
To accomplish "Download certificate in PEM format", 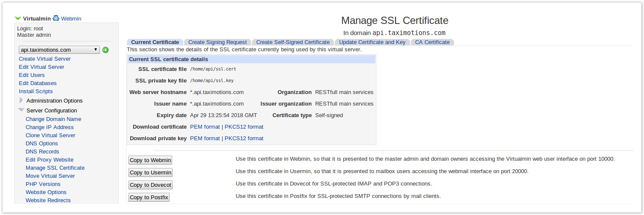I will (205, 127).
